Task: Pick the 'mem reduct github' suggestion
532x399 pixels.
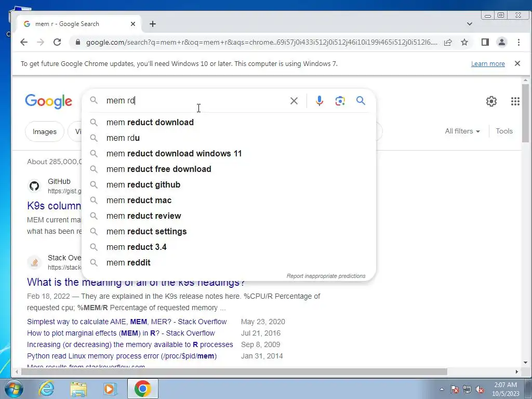Action: tap(229, 184)
